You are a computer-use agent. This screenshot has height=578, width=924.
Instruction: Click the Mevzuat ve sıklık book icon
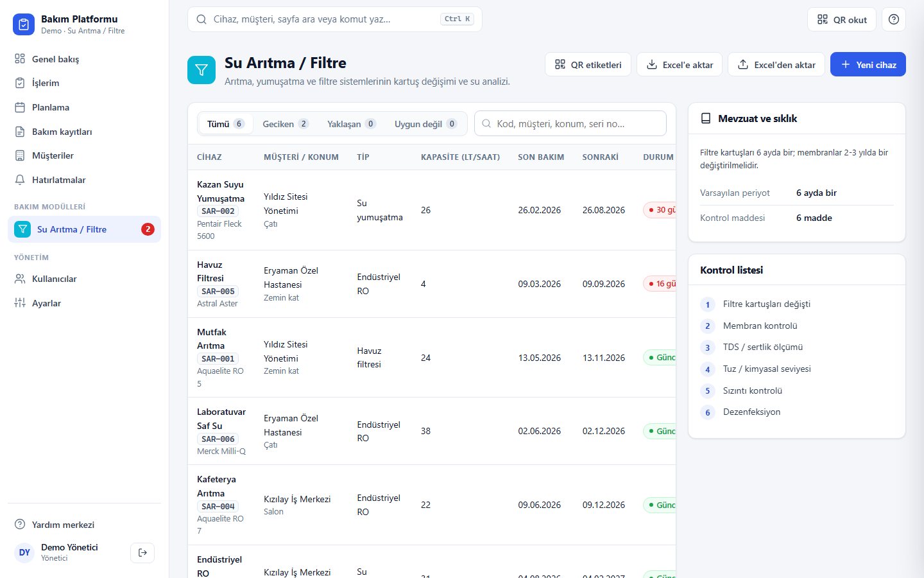click(706, 118)
